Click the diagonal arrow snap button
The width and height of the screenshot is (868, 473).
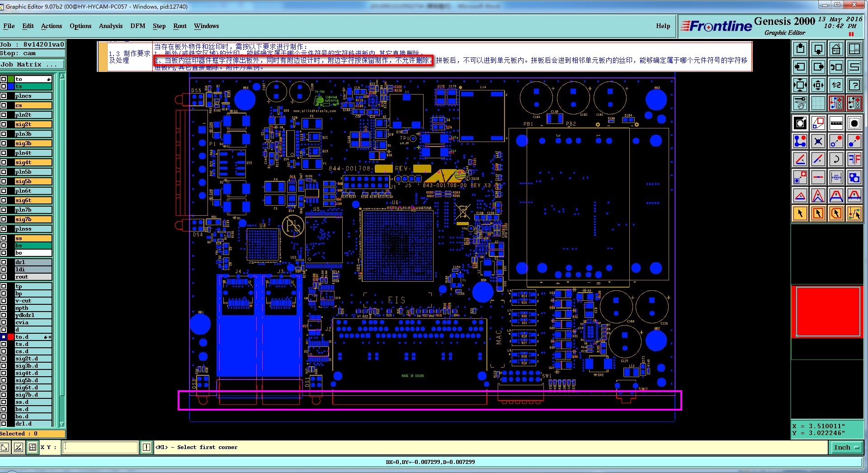(x=5, y=447)
